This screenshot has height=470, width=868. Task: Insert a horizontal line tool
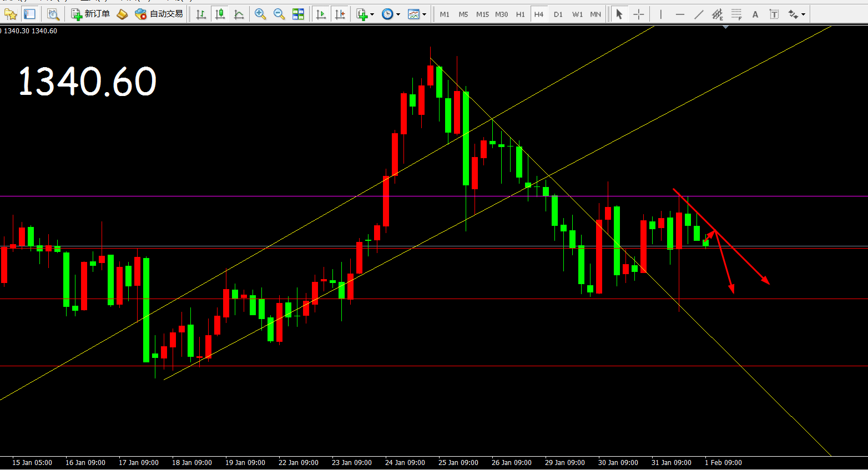click(x=680, y=14)
